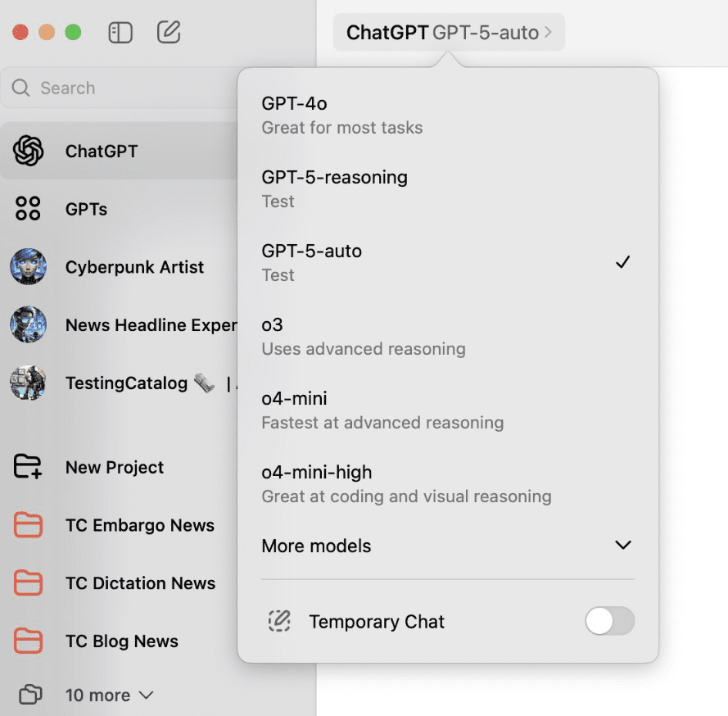This screenshot has width=728, height=716.
Task: Open Cyberpunk Artist avatar
Action: (29, 266)
